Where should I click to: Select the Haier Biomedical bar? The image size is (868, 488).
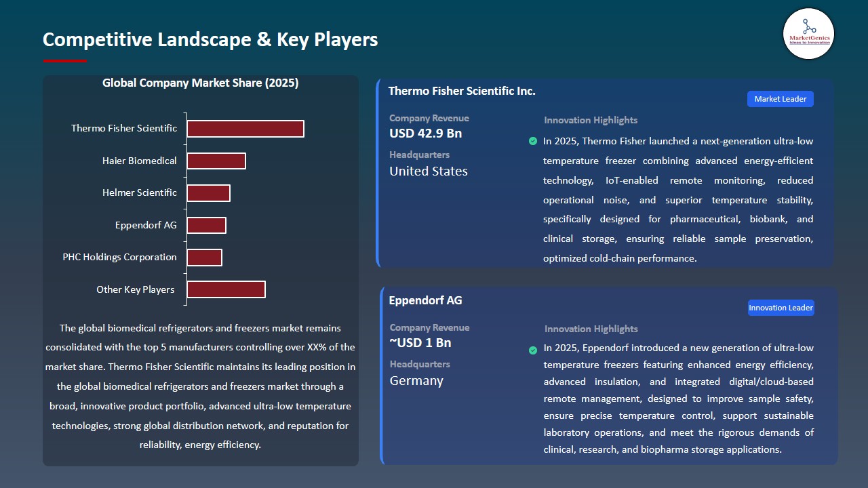(216, 161)
